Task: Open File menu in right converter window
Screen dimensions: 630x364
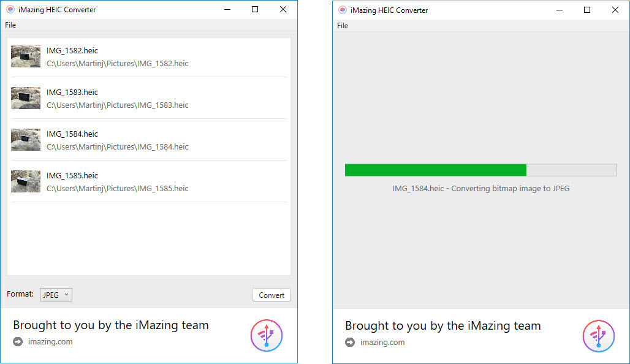Action: point(343,26)
